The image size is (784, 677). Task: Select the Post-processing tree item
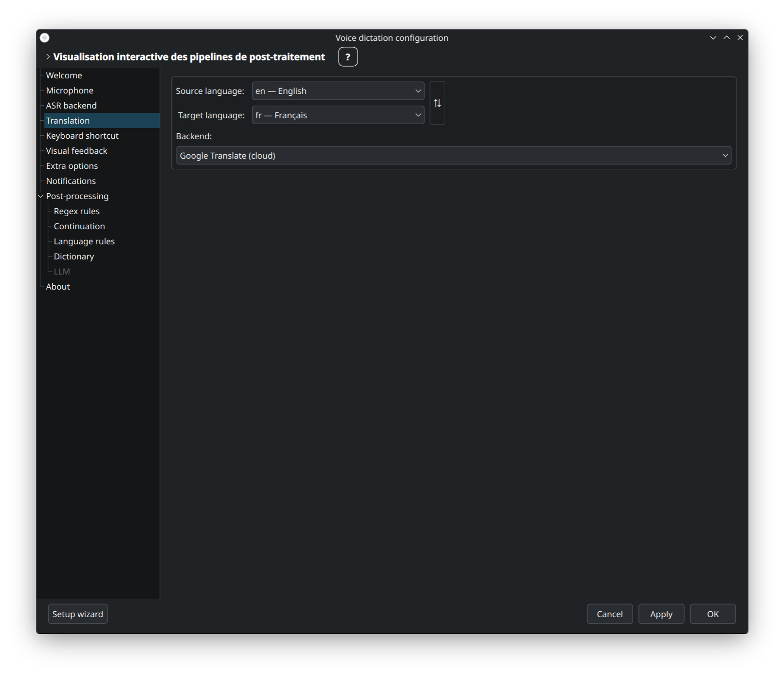(77, 196)
